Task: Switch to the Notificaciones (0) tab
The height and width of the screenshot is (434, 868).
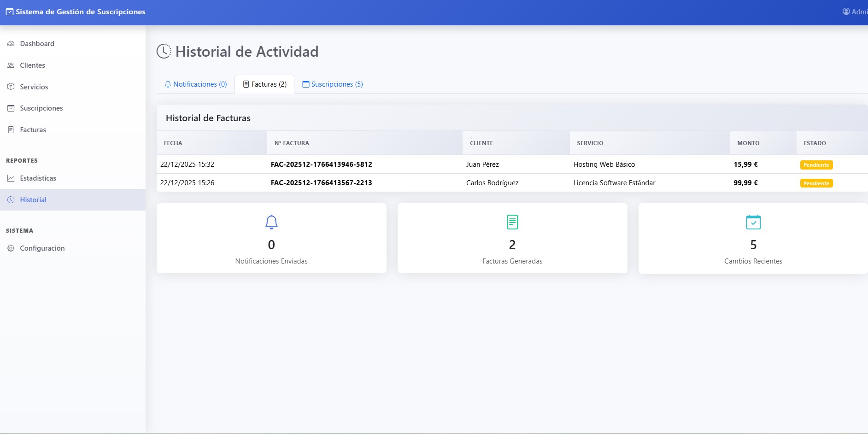Action: (195, 84)
